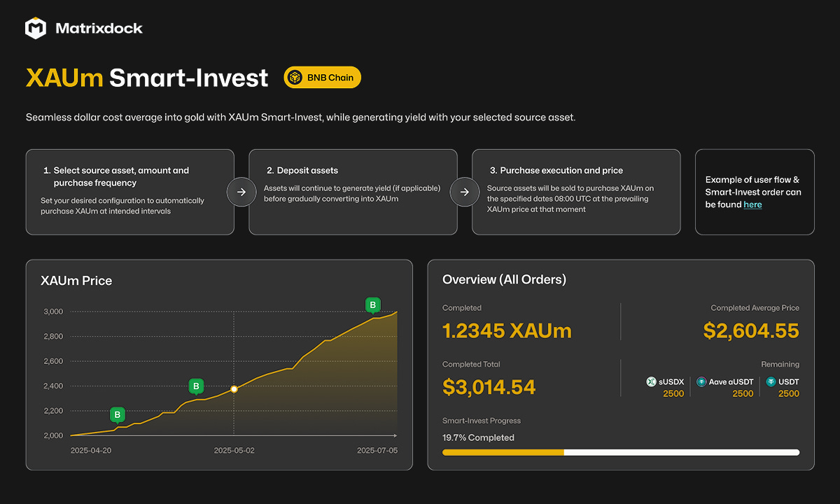Click the 'Completed Average Price' label
Screen dimensions: 840x504
click(755, 308)
